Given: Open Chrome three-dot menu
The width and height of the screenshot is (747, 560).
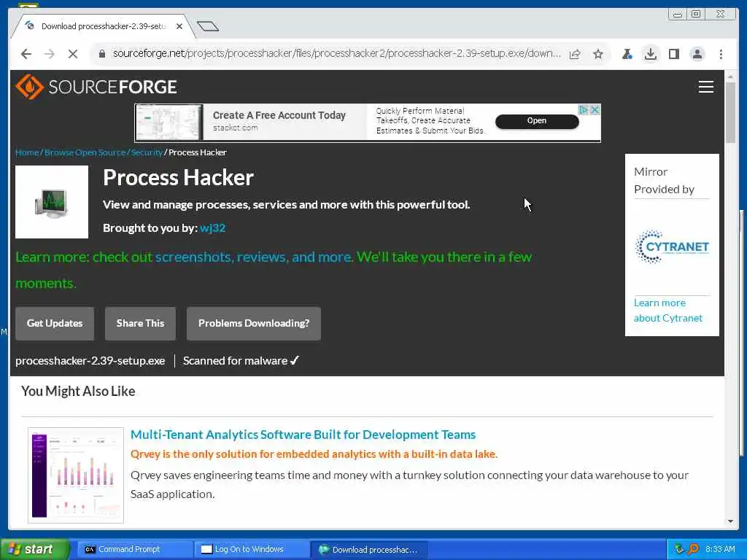Looking at the screenshot, I should pos(721,54).
